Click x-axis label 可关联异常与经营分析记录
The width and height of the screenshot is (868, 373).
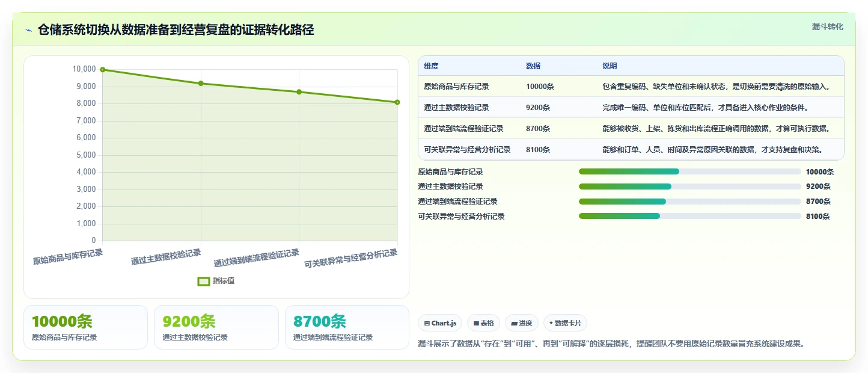click(351, 259)
